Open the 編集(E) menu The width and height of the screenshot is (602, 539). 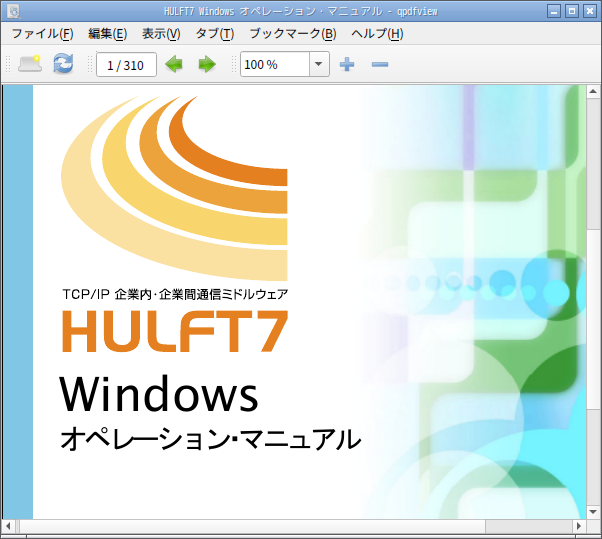pyautogui.click(x=107, y=34)
